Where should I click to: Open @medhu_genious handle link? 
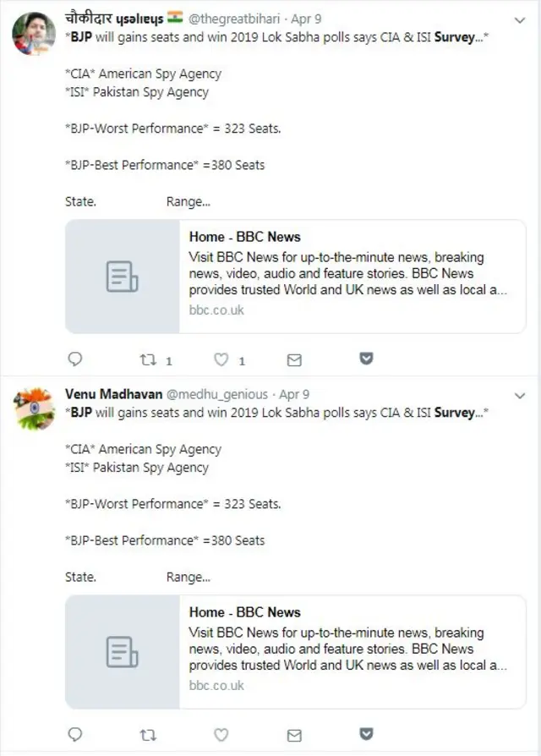(x=216, y=394)
